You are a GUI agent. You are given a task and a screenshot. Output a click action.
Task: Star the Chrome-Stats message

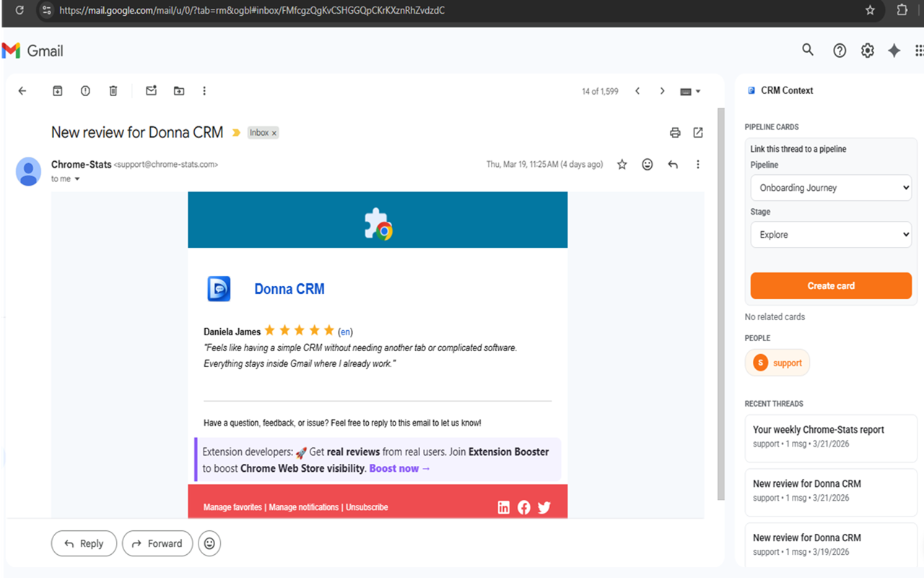point(622,165)
